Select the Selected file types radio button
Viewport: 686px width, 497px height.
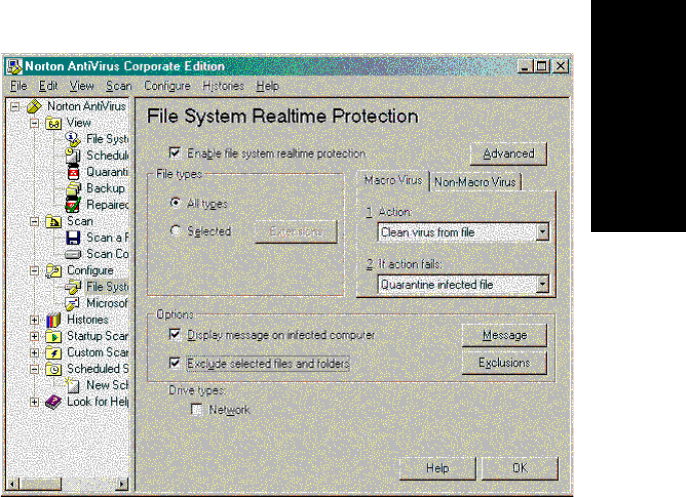pyautogui.click(x=175, y=230)
